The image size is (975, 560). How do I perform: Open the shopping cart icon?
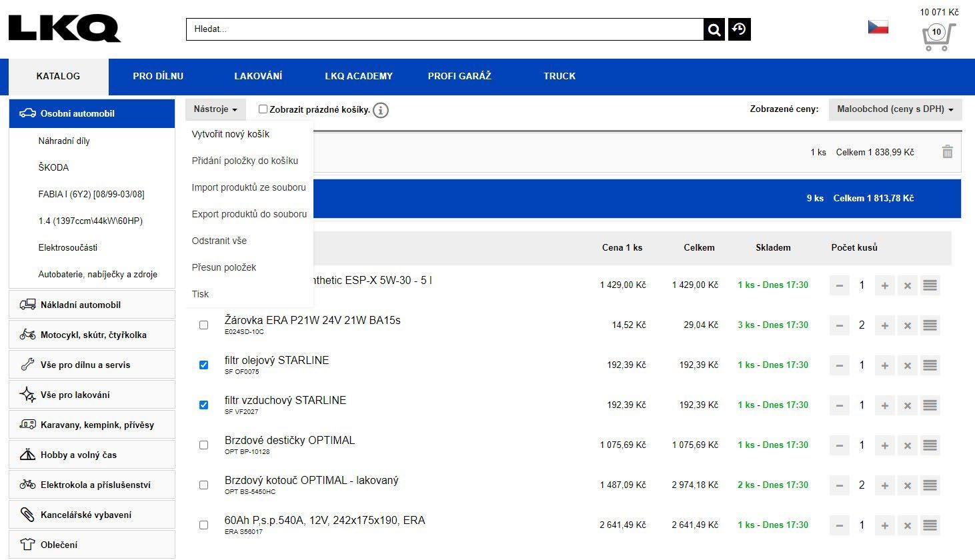pos(938,37)
